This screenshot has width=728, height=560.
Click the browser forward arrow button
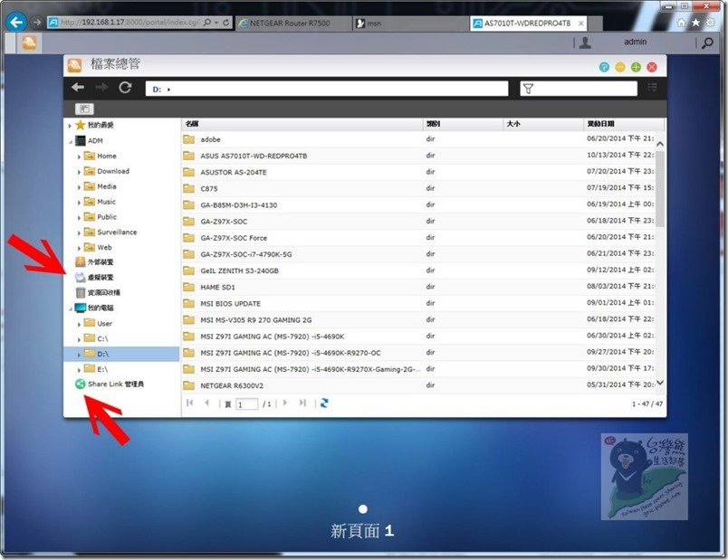[37, 22]
